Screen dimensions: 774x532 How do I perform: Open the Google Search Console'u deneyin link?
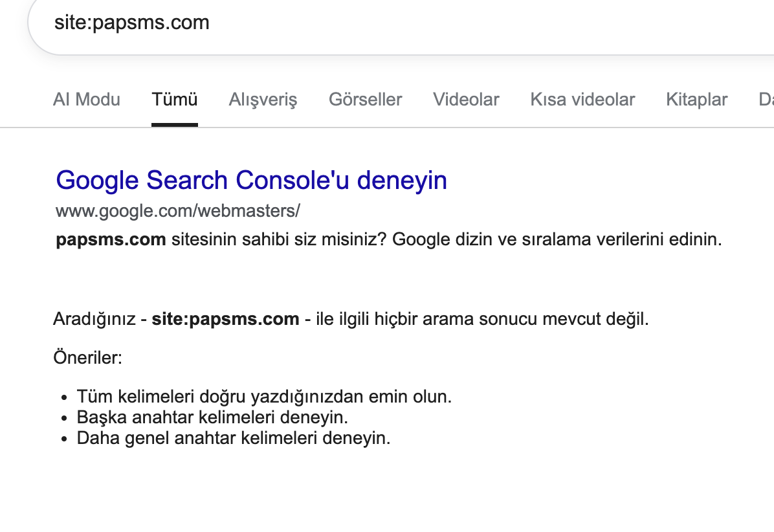pos(251,180)
